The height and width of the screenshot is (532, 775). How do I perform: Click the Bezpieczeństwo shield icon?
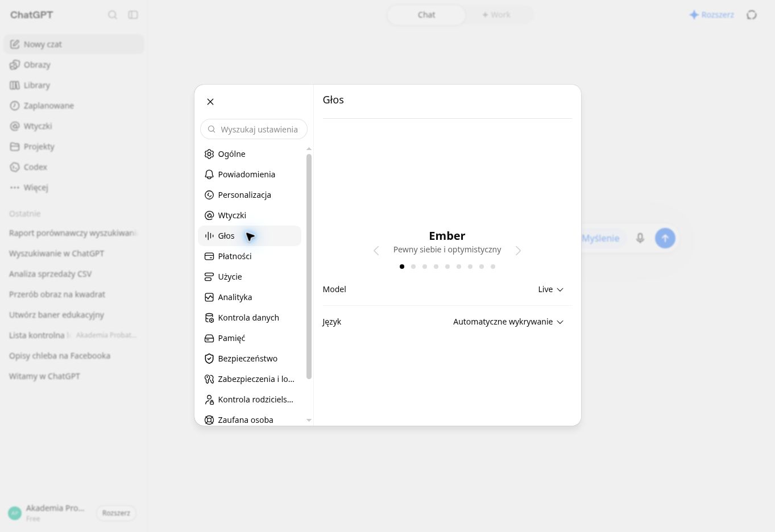pyautogui.click(x=209, y=359)
